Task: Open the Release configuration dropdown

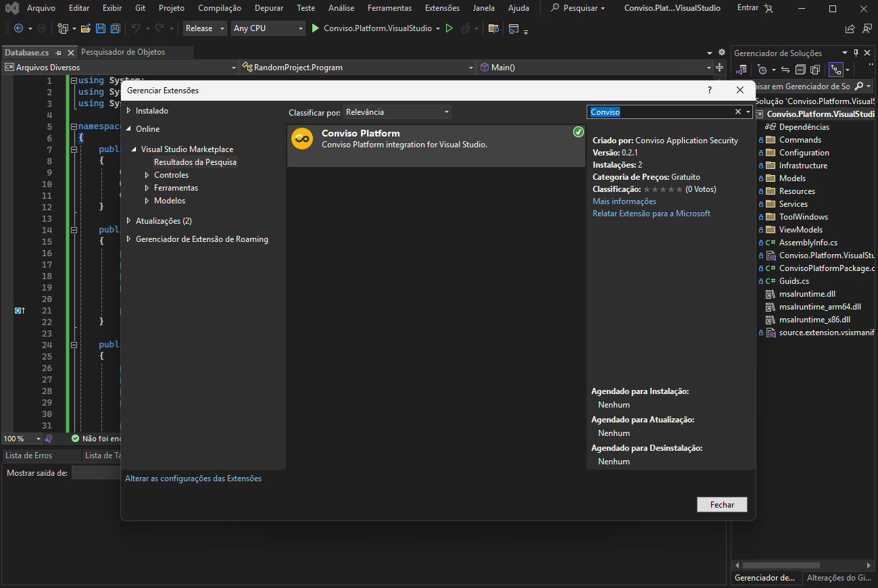Action: [205, 28]
